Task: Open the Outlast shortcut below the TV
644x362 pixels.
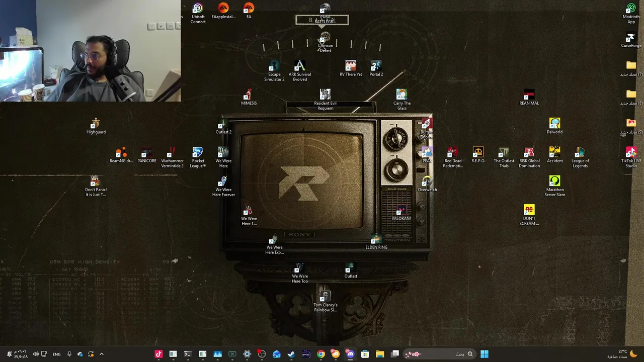Action: [x=351, y=270]
